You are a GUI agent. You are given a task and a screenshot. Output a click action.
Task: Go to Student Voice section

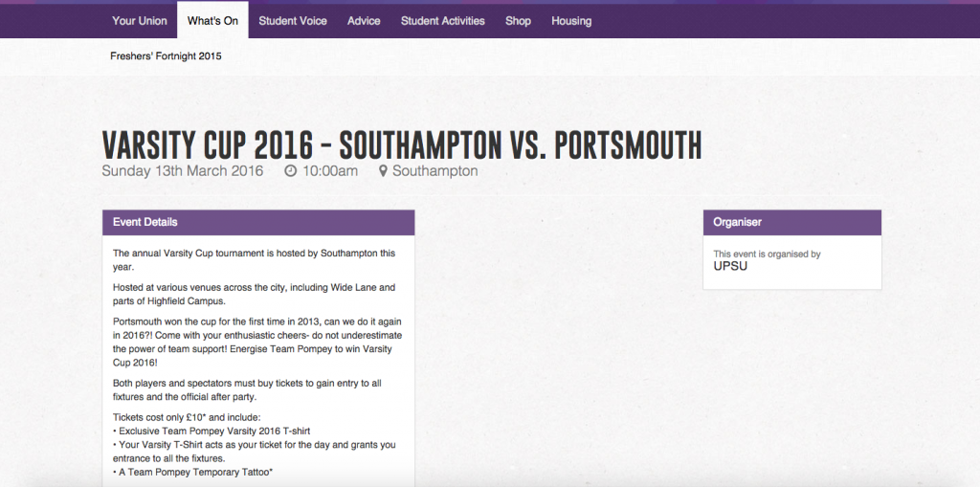pos(292,20)
